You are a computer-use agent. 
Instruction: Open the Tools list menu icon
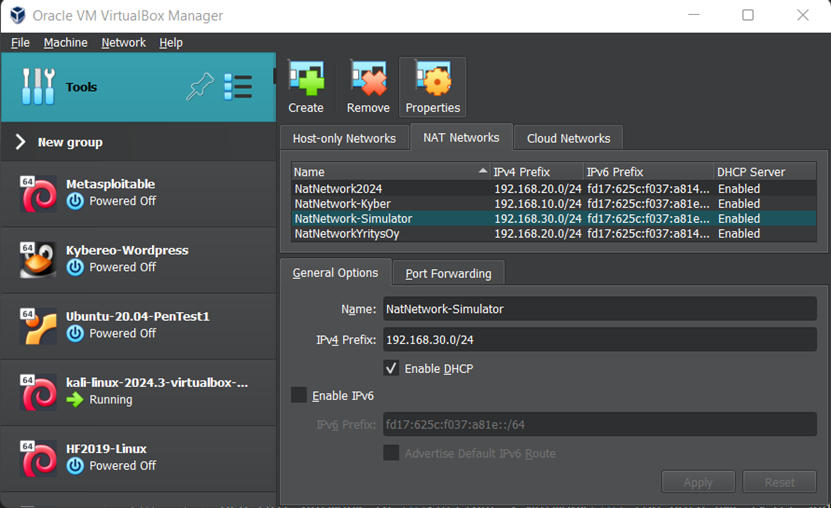click(238, 87)
